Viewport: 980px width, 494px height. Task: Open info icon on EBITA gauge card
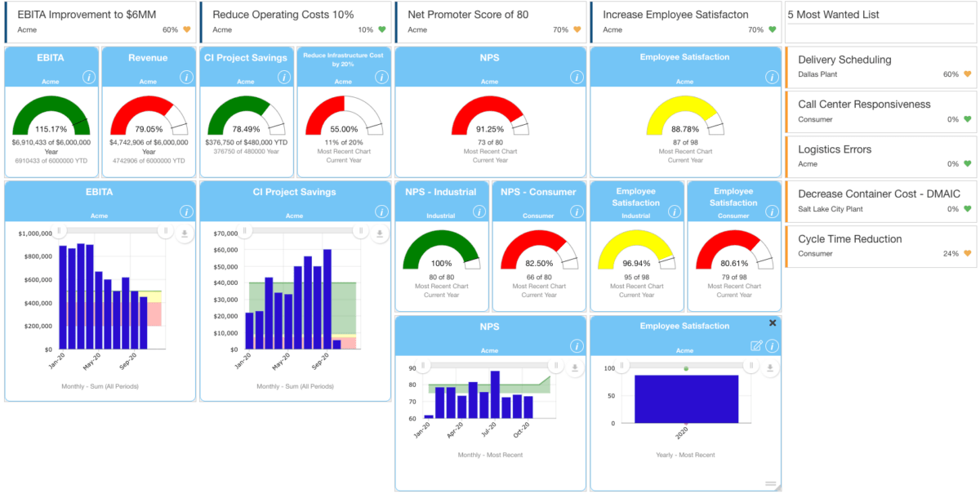(88, 78)
